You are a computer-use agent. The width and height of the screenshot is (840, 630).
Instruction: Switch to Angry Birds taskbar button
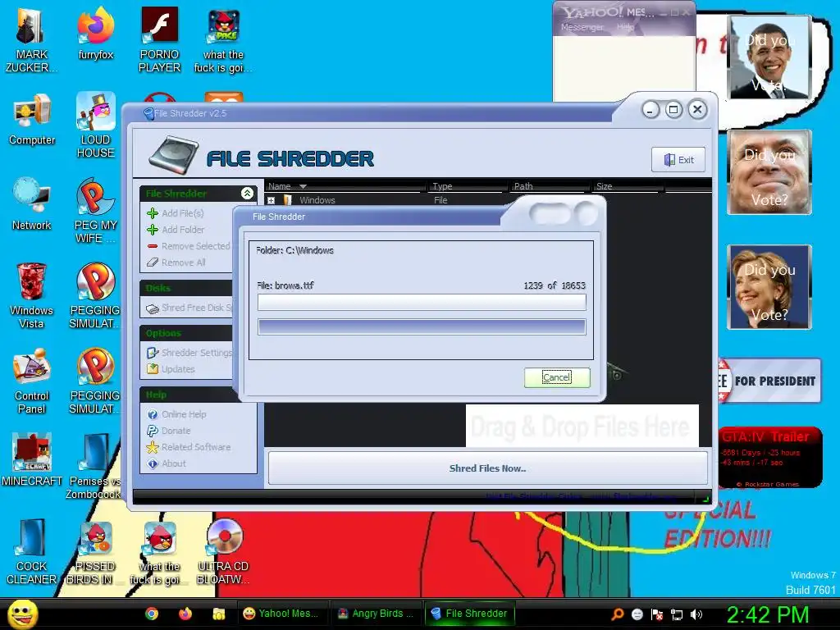pos(376,614)
